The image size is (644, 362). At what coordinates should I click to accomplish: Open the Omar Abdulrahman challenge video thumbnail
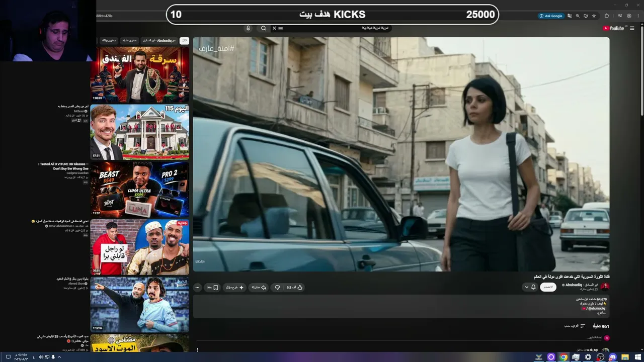tap(140, 247)
